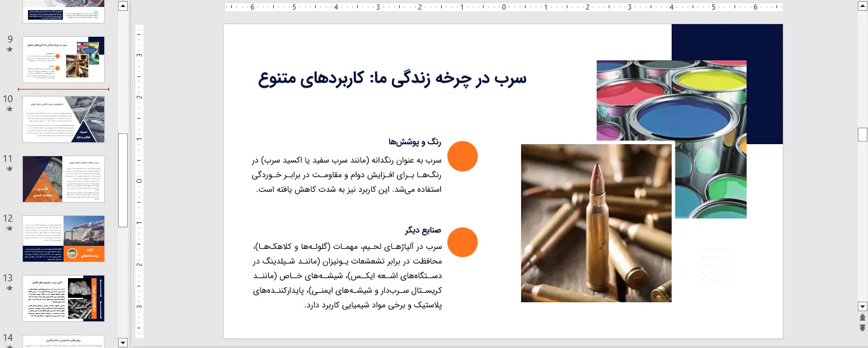Click the slide editor vertical scrollbar thumb
The height and width of the screenshot is (348, 868).
click(x=862, y=135)
